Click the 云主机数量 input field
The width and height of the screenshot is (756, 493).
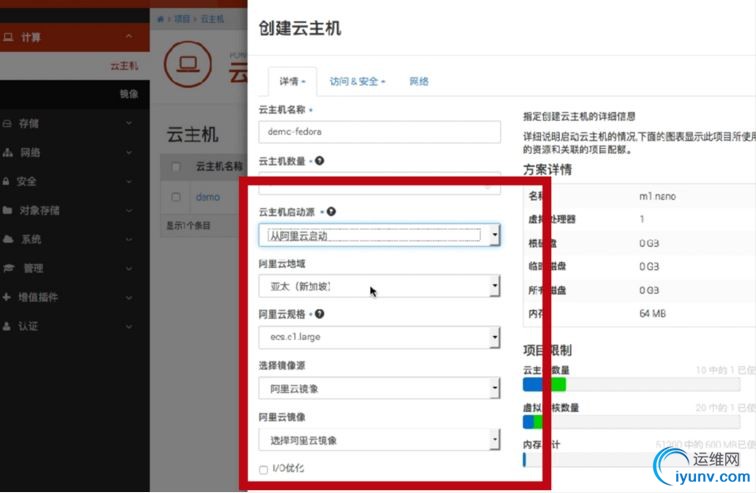(379, 183)
